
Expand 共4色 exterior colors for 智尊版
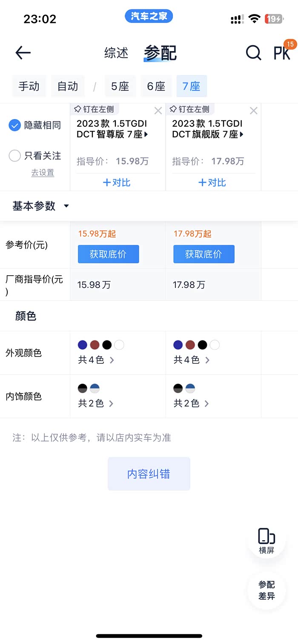pyautogui.click(x=96, y=360)
